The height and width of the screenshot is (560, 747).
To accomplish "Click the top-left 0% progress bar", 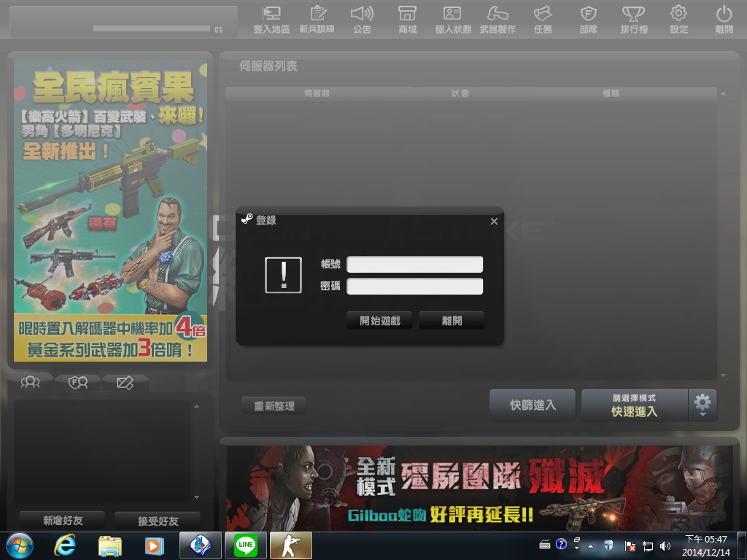I will tap(152, 28).
